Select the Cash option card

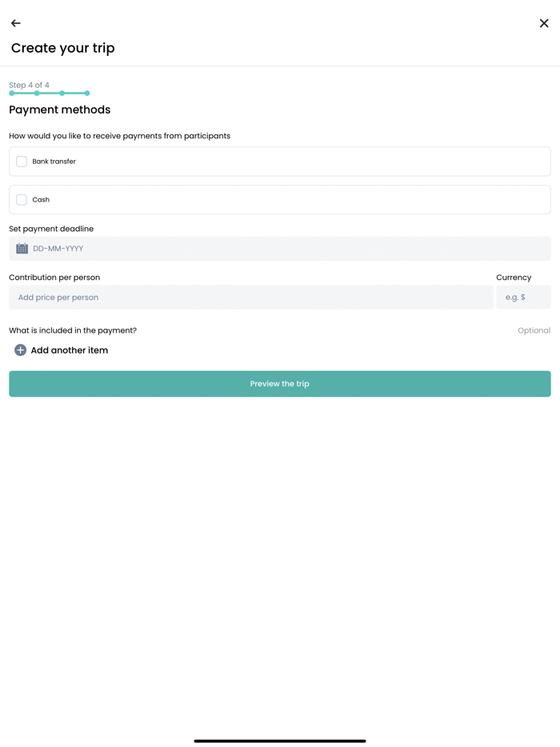[279, 199]
